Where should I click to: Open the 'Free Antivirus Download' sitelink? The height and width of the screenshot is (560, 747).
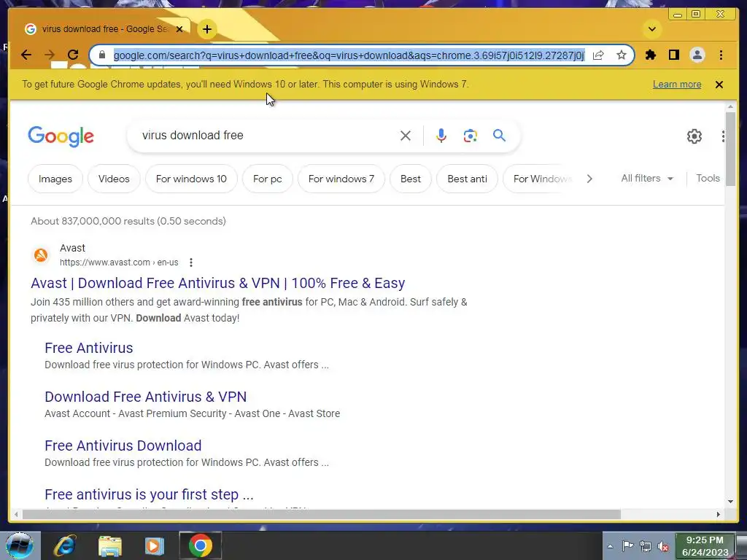tap(123, 446)
